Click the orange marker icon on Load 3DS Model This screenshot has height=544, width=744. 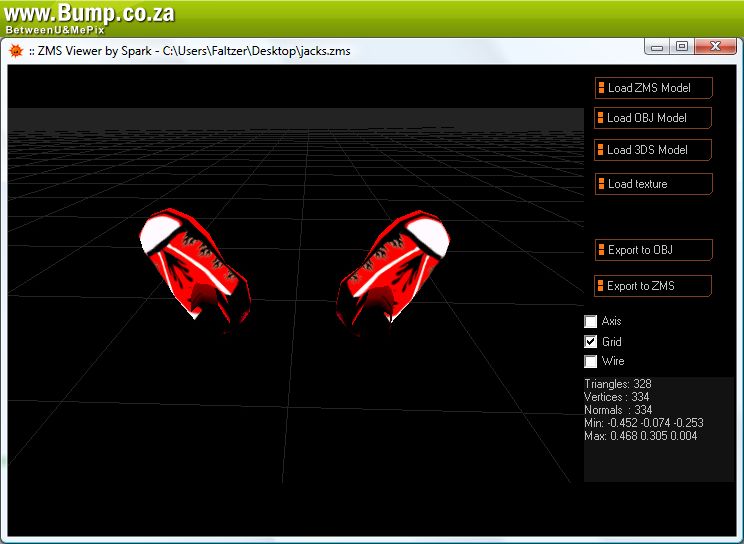(x=601, y=150)
